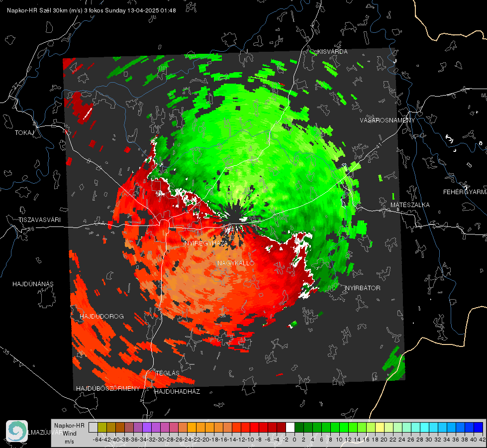Click the TISZAVASVÁRI city label

(x=39, y=220)
